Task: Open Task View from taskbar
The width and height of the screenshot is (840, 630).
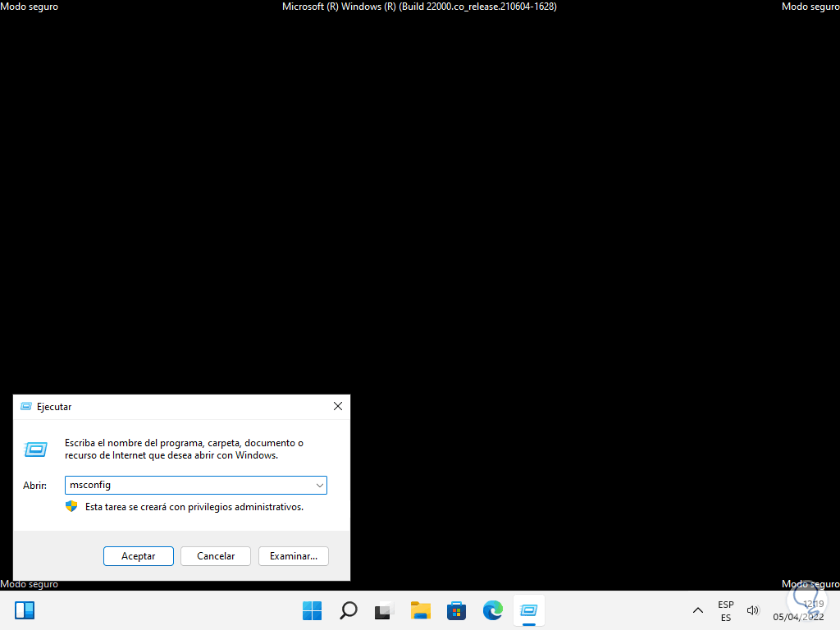Action: pyautogui.click(x=384, y=610)
